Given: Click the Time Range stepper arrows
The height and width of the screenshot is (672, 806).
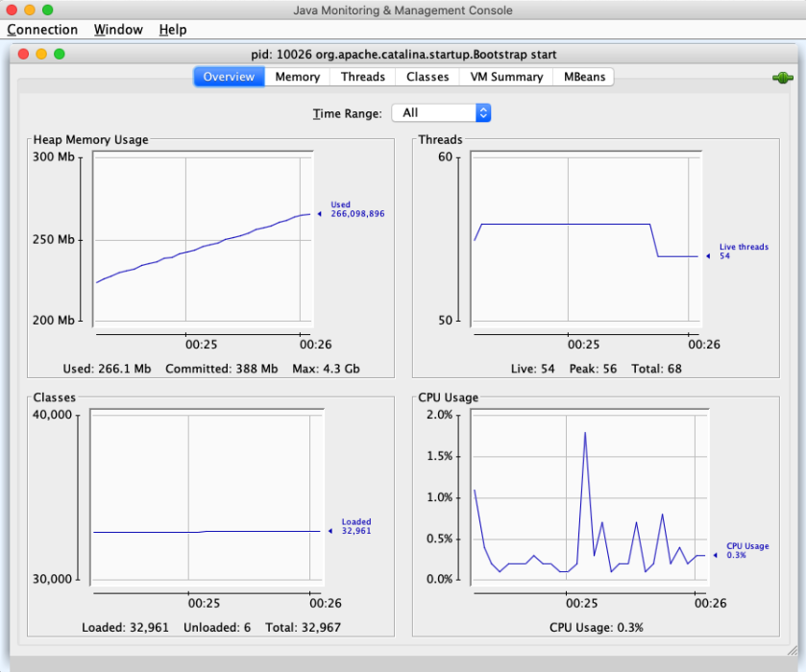Looking at the screenshot, I should [482, 112].
